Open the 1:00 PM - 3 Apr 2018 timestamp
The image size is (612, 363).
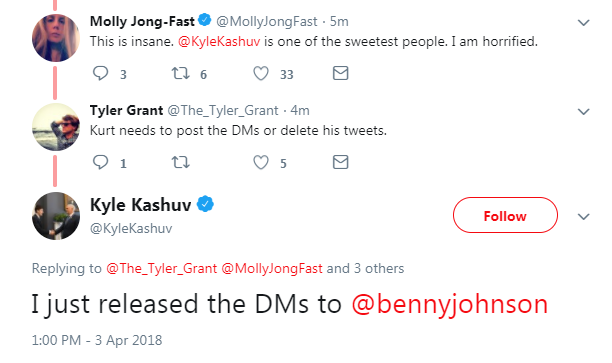[97, 340]
